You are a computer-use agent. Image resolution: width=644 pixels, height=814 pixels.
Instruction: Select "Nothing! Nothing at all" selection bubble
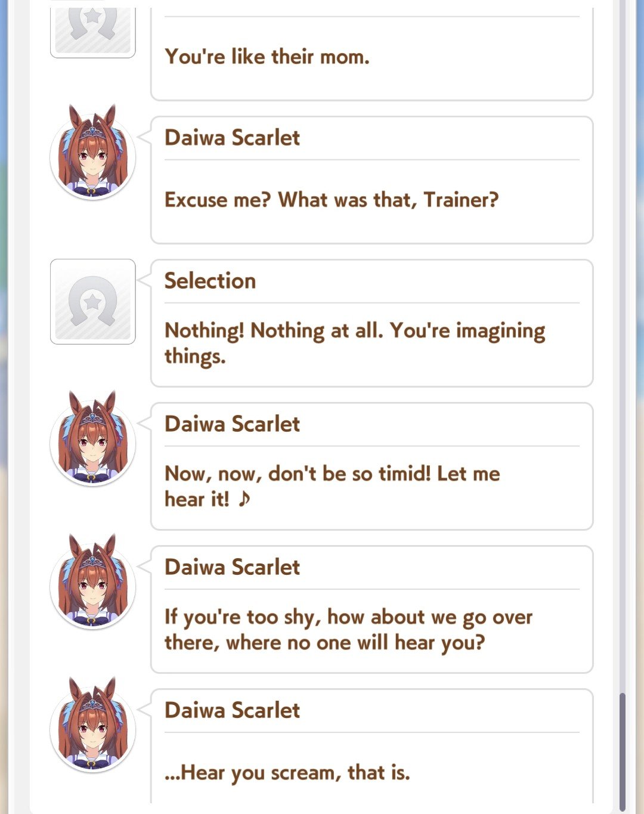372,323
